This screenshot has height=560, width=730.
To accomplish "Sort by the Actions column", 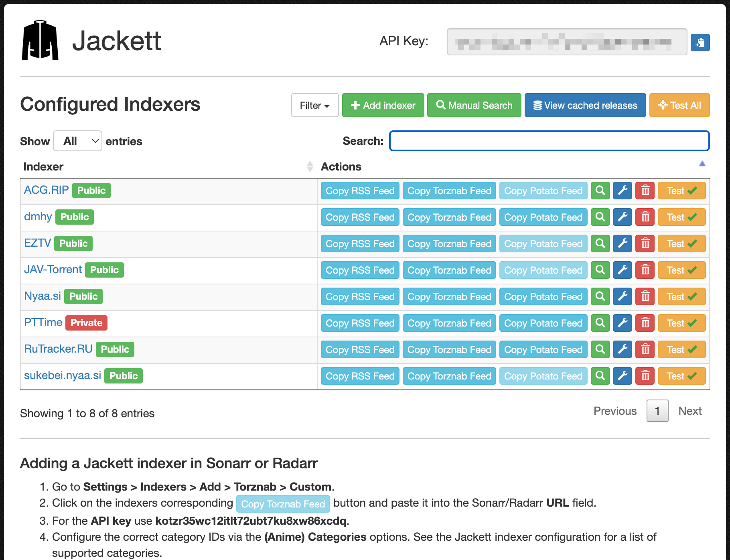I will pyautogui.click(x=513, y=166).
